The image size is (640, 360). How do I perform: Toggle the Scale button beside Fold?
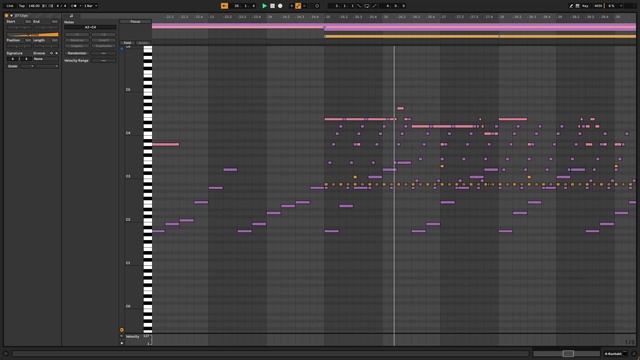point(143,43)
